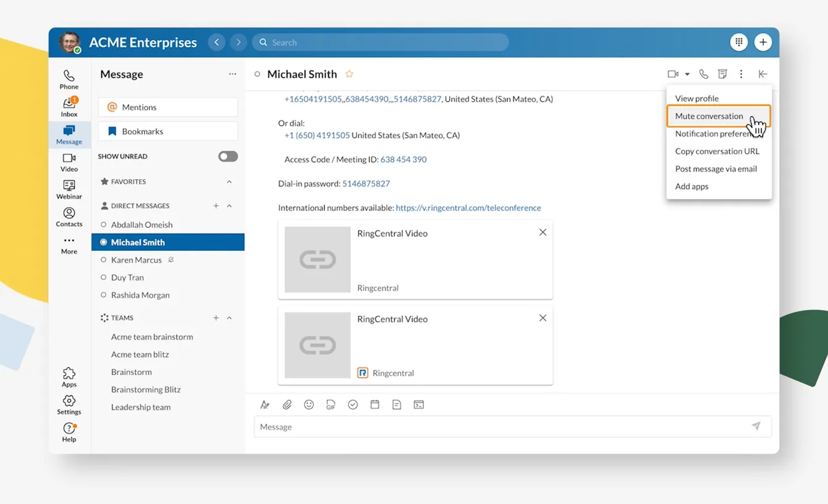
Task: Open the ringcentral.com teleconference link
Action: (468, 208)
